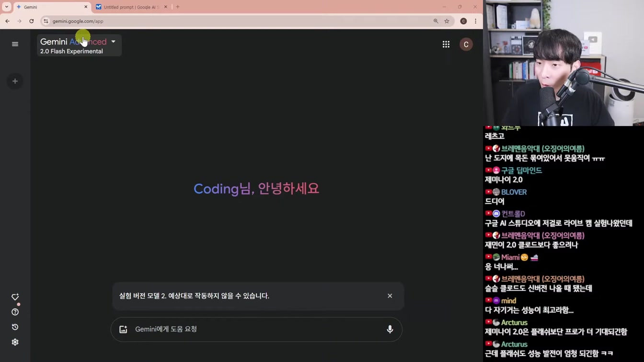This screenshot has width=644, height=362.
Task: Click the Gemini에게 도움 요청 prompt field
Action: [256, 329]
